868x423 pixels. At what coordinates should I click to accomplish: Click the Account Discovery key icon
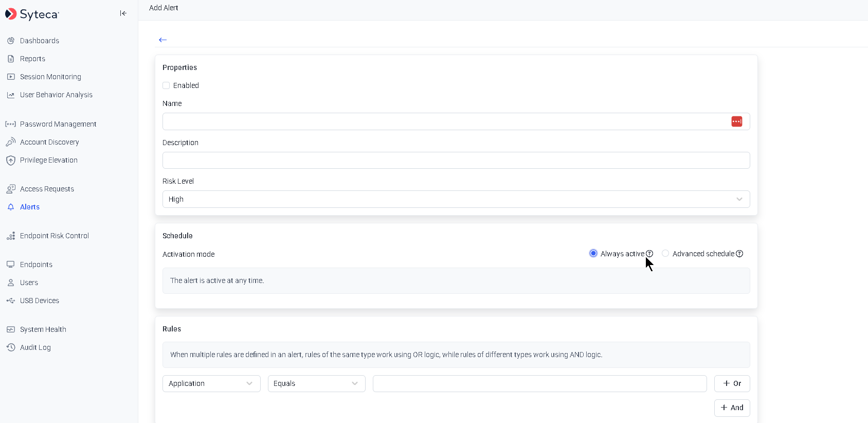coord(11,142)
